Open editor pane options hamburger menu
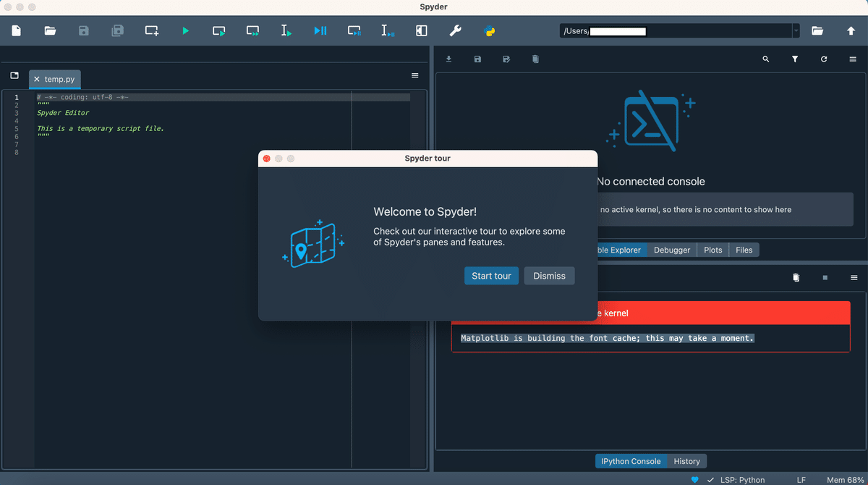The height and width of the screenshot is (485, 868). click(x=415, y=75)
